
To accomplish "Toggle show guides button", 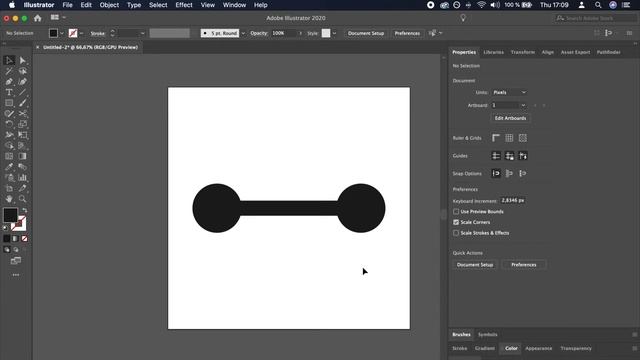I will click(496, 156).
